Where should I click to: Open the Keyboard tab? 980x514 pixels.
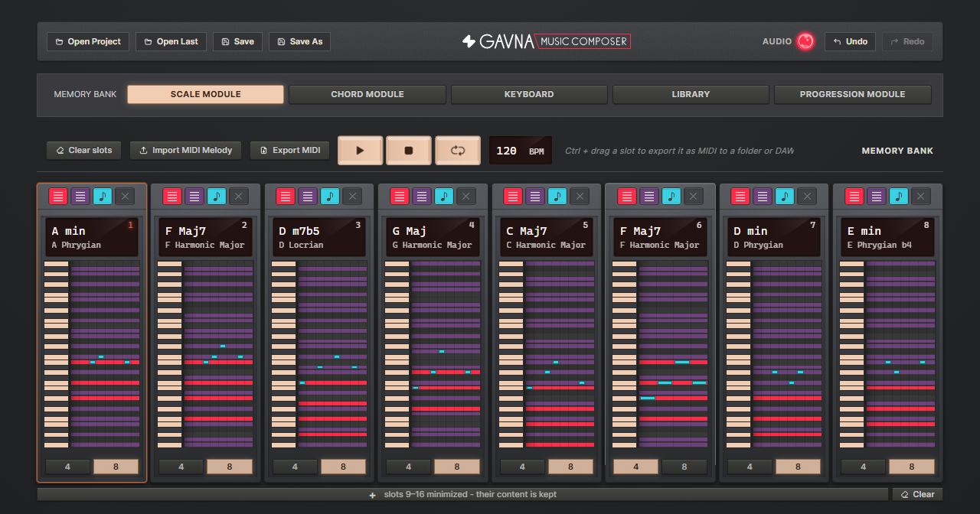529,94
